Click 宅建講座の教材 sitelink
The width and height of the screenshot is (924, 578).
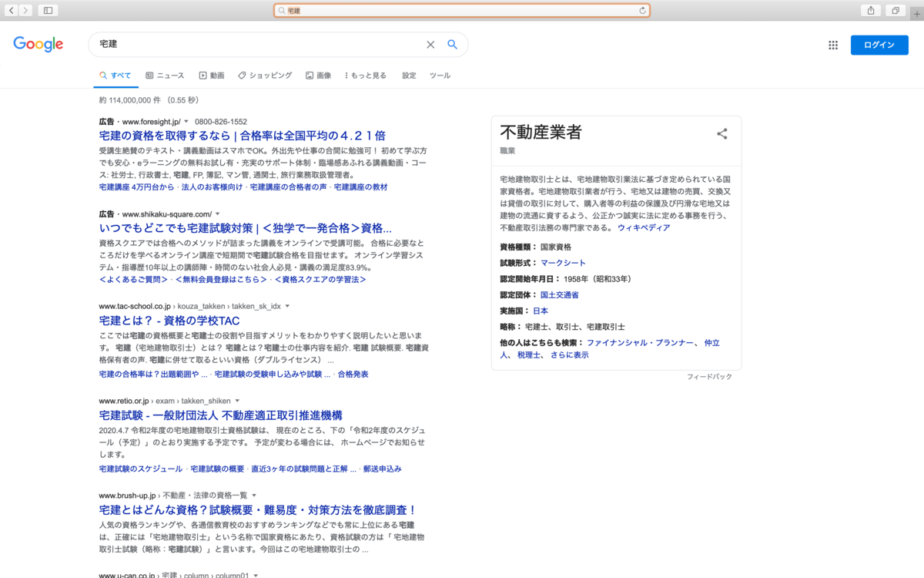pos(360,187)
